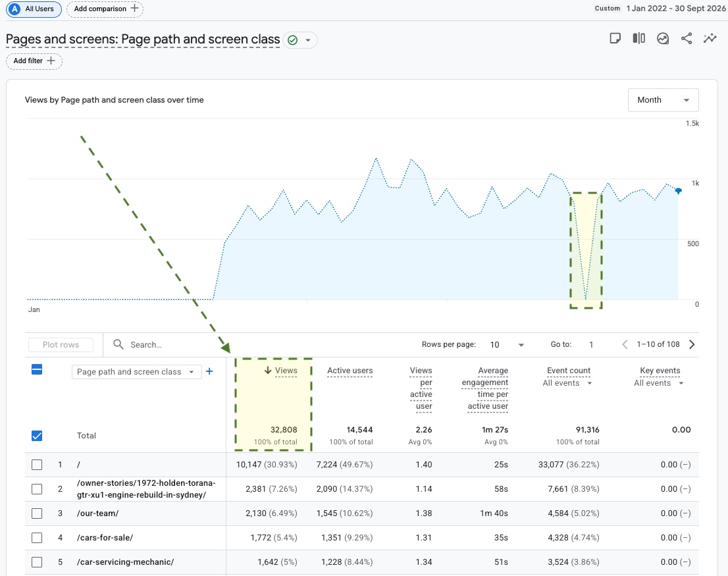The height and width of the screenshot is (576, 728).
Task: Check the box for row 1 '/'
Action: coord(37,465)
